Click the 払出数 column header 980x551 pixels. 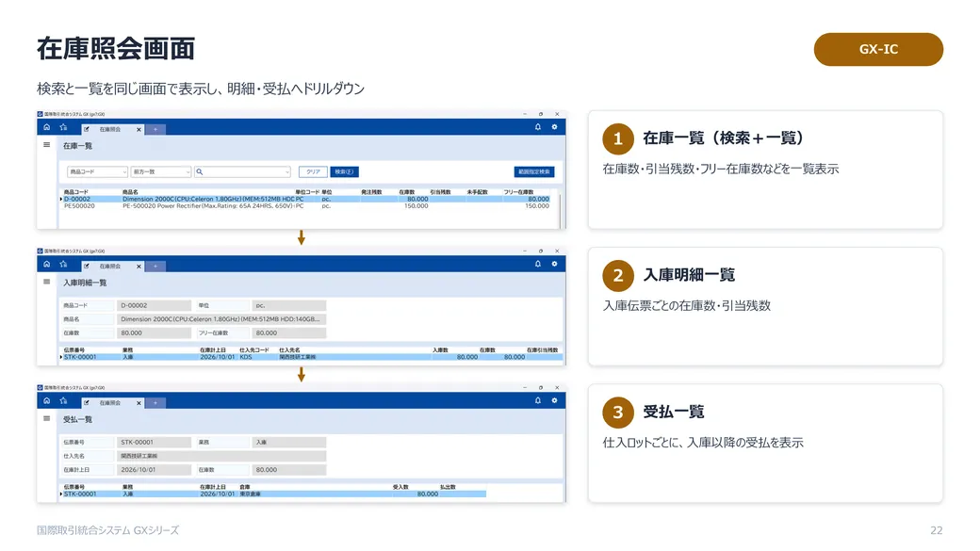coord(448,487)
